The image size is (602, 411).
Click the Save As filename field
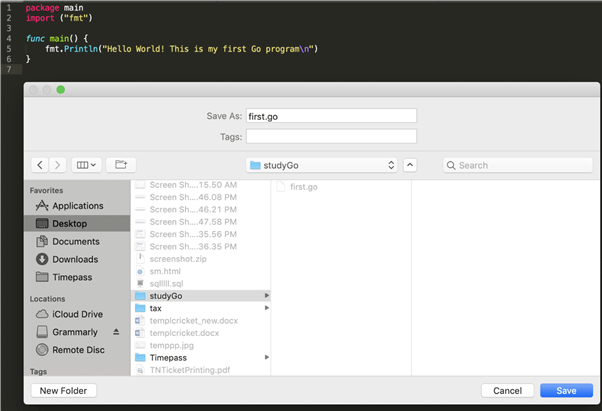tap(330, 116)
